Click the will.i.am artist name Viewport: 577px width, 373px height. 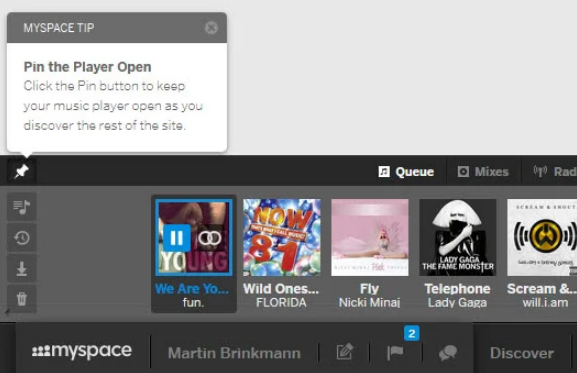545,303
